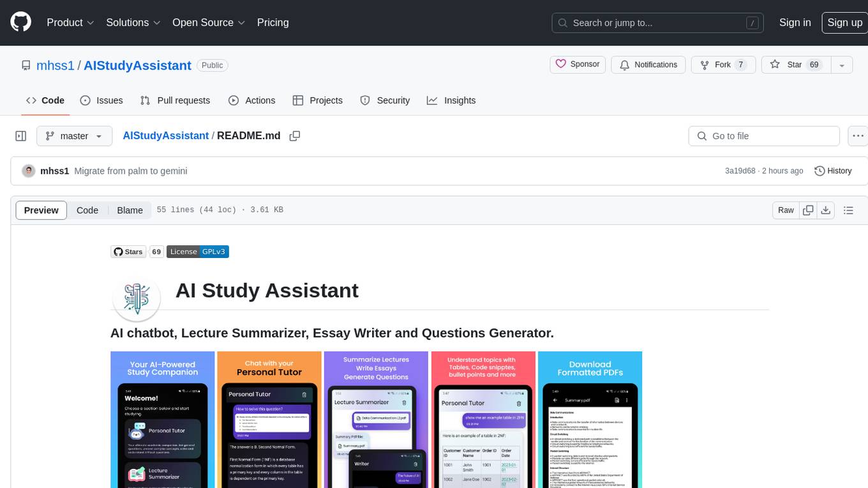
Task: Expand the Open Source menu
Action: [x=209, y=22]
